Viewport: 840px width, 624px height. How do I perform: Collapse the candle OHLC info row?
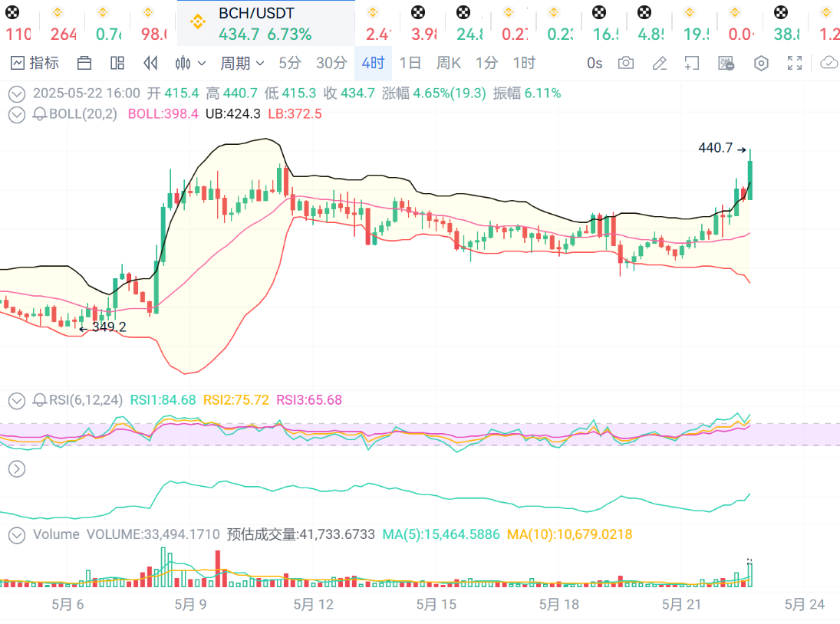17,94
